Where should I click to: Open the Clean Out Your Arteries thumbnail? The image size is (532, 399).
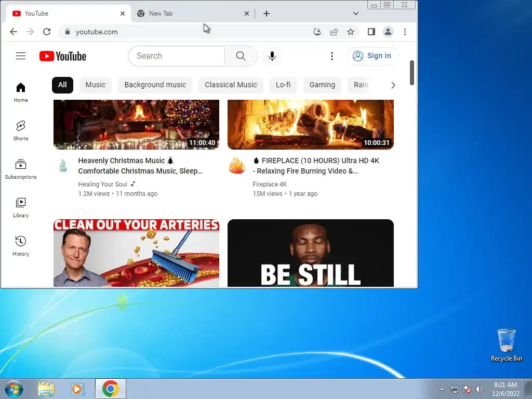point(137,253)
